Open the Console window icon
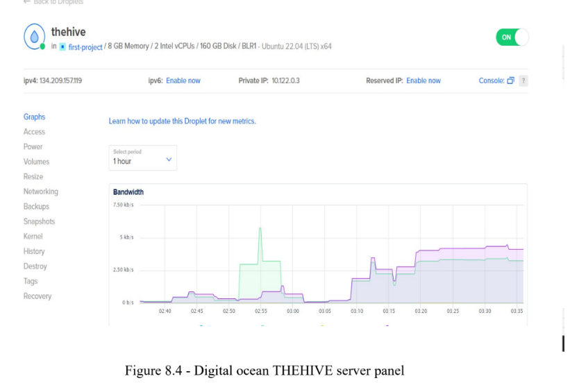This screenshot has height=392, width=570. pos(511,80)
